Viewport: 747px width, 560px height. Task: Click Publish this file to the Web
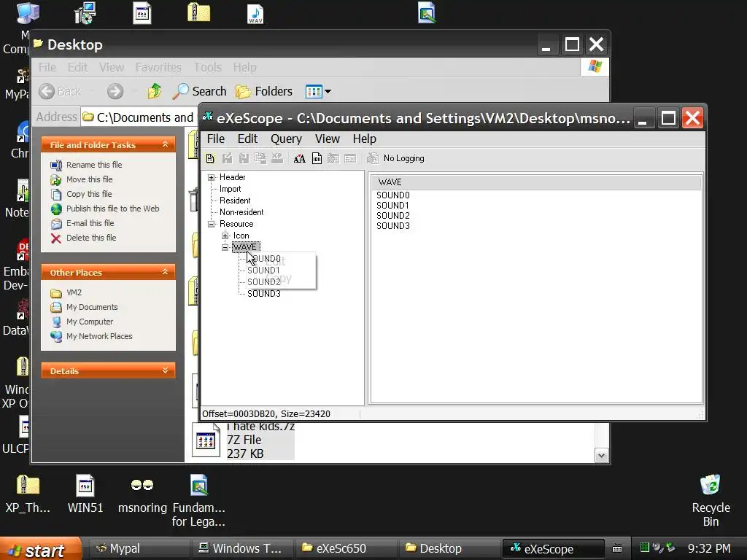point(112,209)
